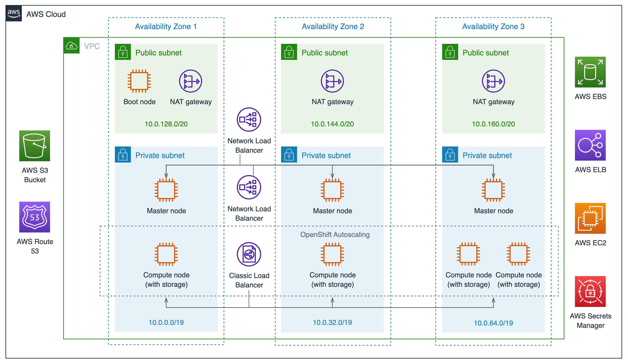
Task: Select NAT gateway icon in Zone 3
Action: (x=493, y=81)
